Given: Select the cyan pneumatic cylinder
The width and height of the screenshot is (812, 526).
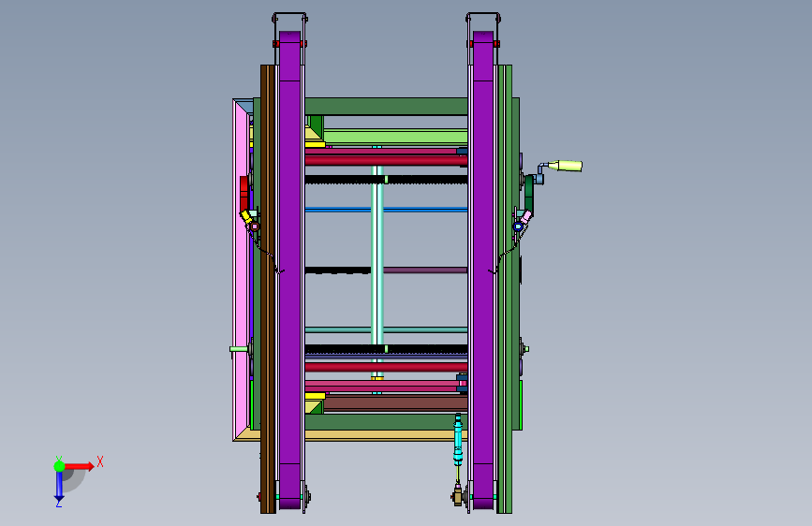Looking at the screenshot, I should [458, 439].
